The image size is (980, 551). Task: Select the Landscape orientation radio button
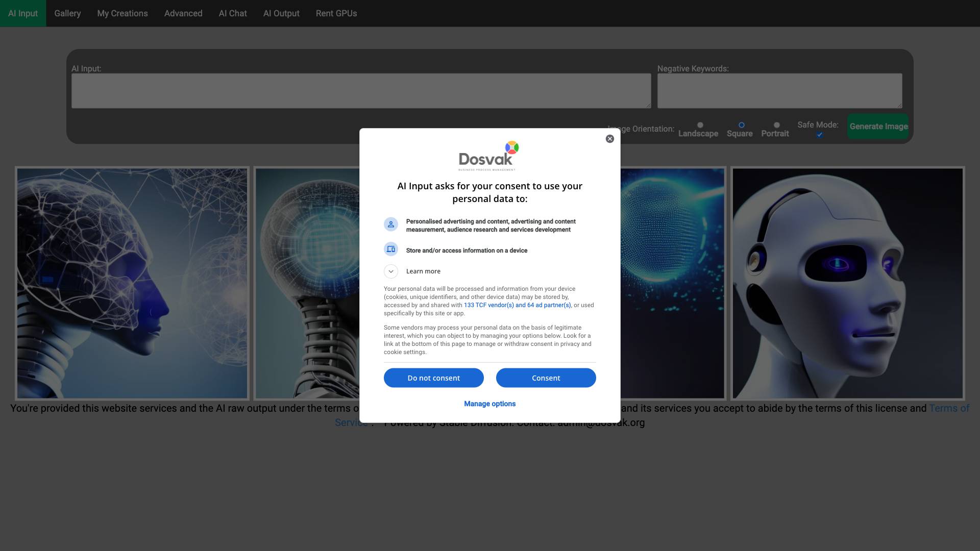[700, 125]
